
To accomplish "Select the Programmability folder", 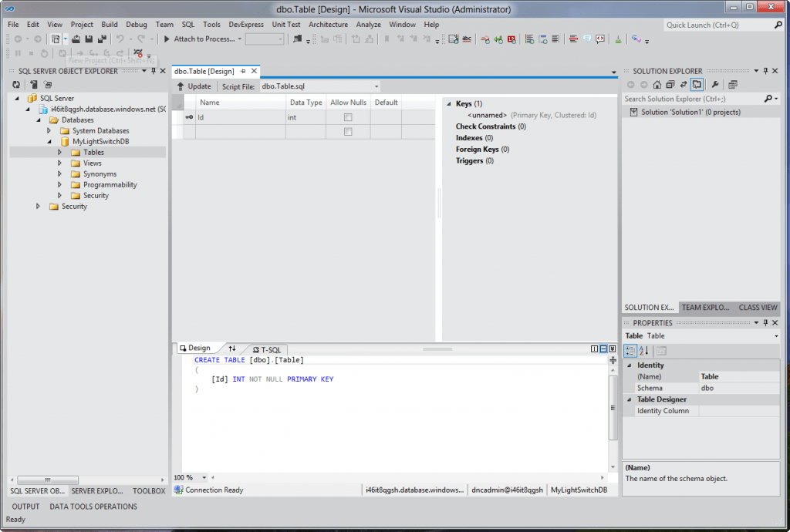I will click(x=110, y=185).
